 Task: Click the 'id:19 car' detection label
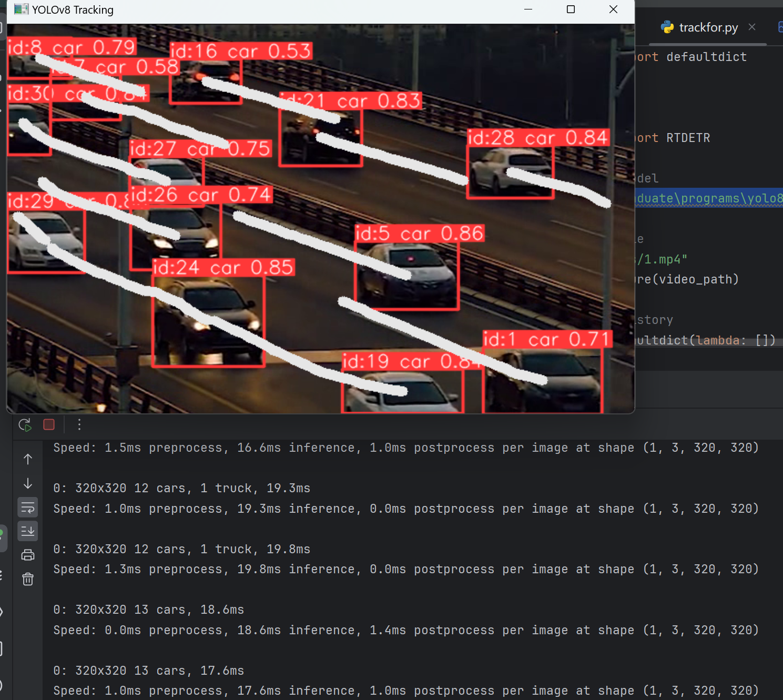click(x=412, y=362)
